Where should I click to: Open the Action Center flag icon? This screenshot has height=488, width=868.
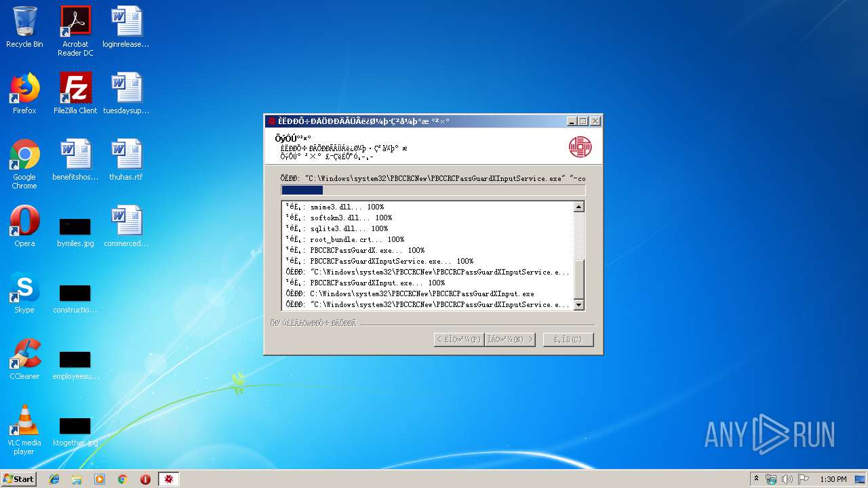(803, 479)
